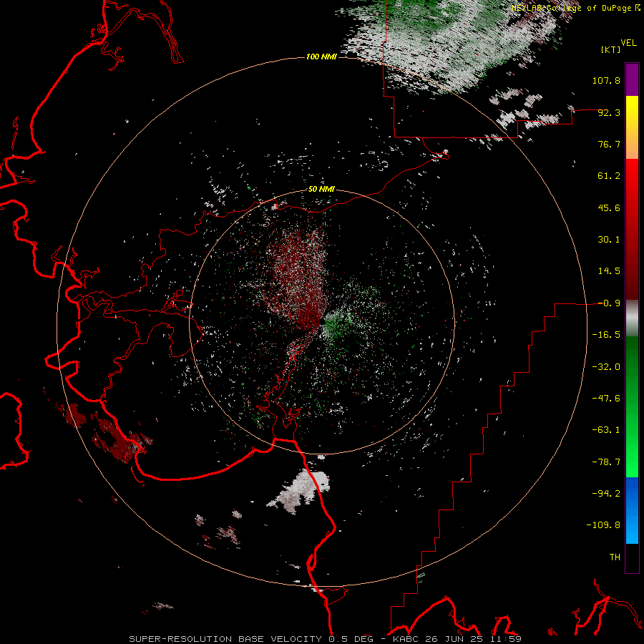Click the 92.3 velocity scale value
This screenshot has width=644, height=644.
click(x=609, y=112)
